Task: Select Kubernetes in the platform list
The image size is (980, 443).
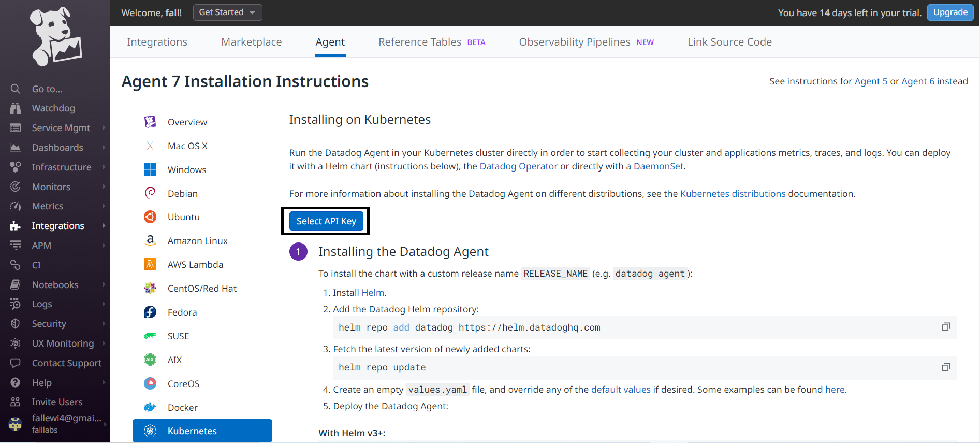Action: pyautogui.click(x=202, y=431)
